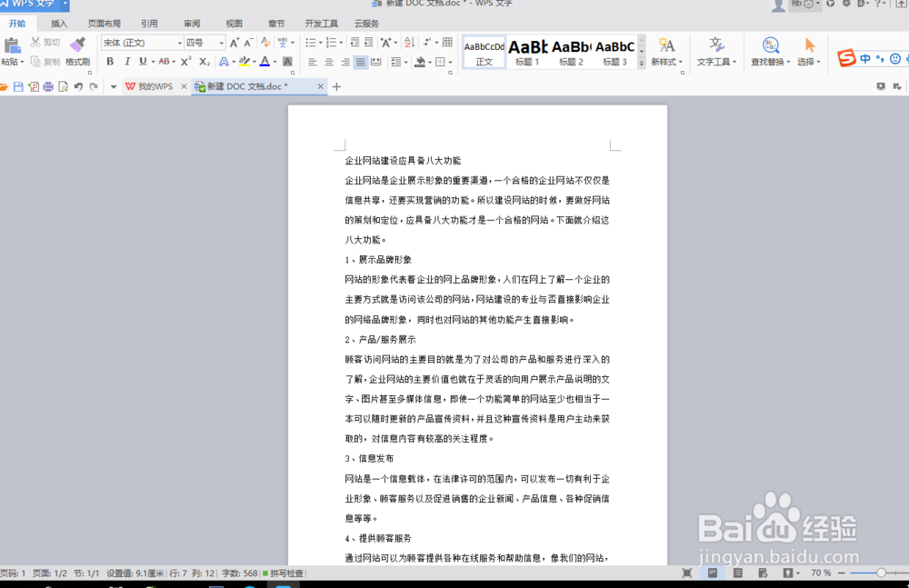
Task: Click the Sogou input method icon
Action: point(845,57)
